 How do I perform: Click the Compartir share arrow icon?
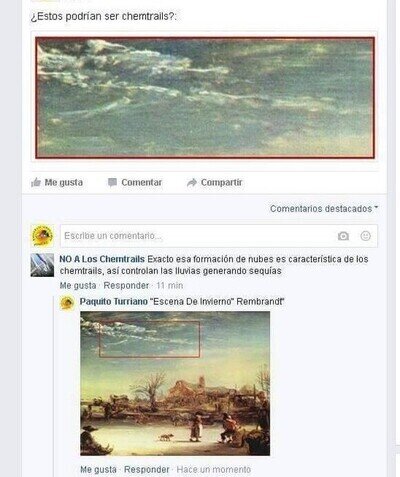point(192,182)
